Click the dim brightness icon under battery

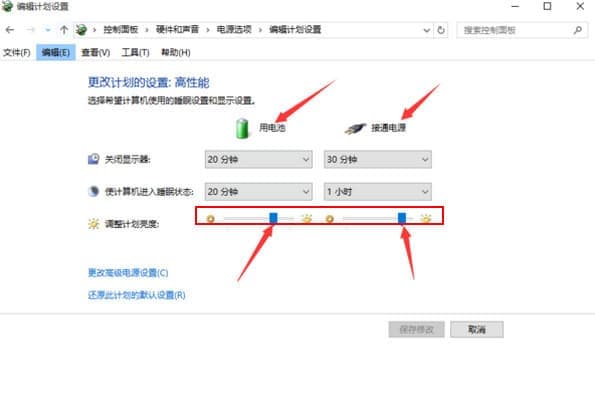tap(210, 219)
